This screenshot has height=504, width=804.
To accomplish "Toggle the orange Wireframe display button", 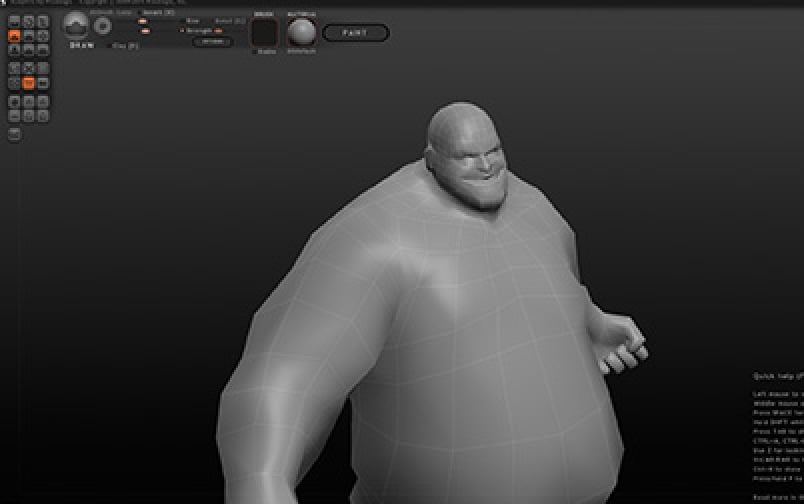I will 28,84.
